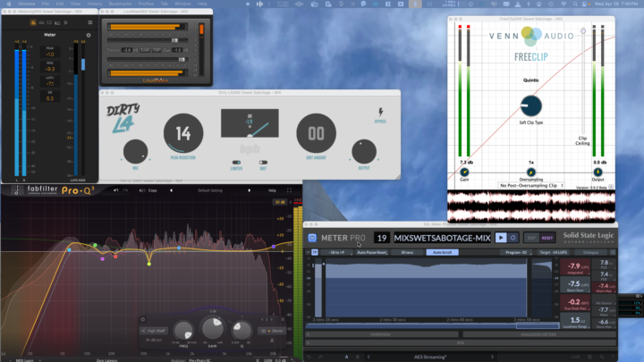Click the Dirt Amount dial in Dirty LA

pyautogui.click(x=317, y=133)
